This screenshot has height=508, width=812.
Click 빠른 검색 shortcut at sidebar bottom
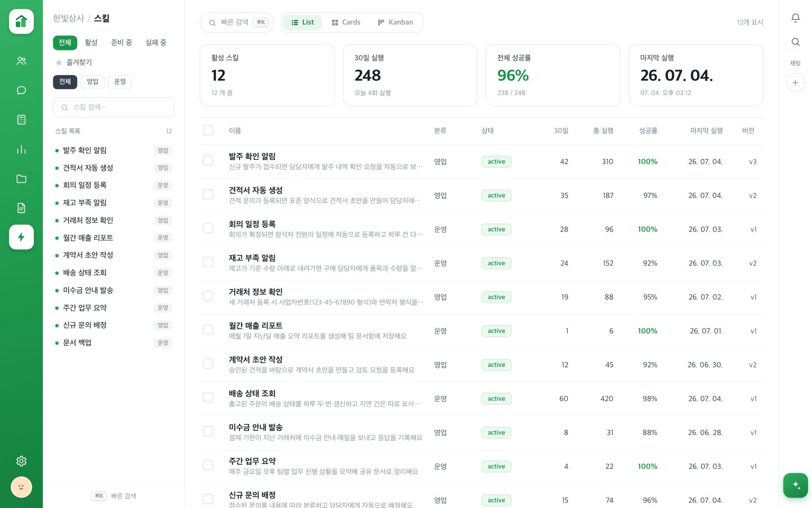point(114,496)
